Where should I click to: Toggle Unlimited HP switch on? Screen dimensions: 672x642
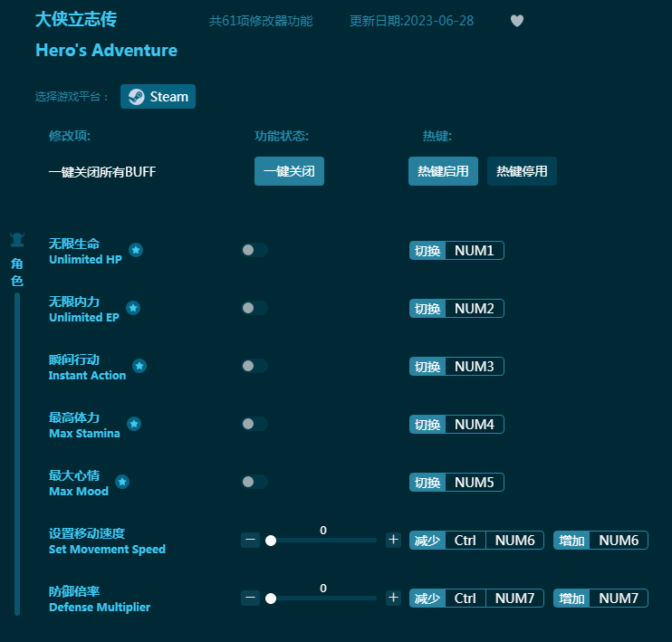pos(254,250)
